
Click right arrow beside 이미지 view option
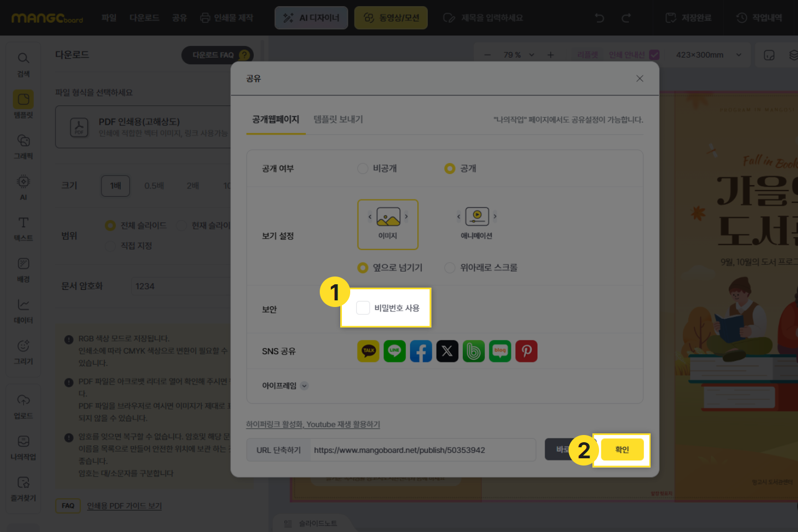(406, 217)
